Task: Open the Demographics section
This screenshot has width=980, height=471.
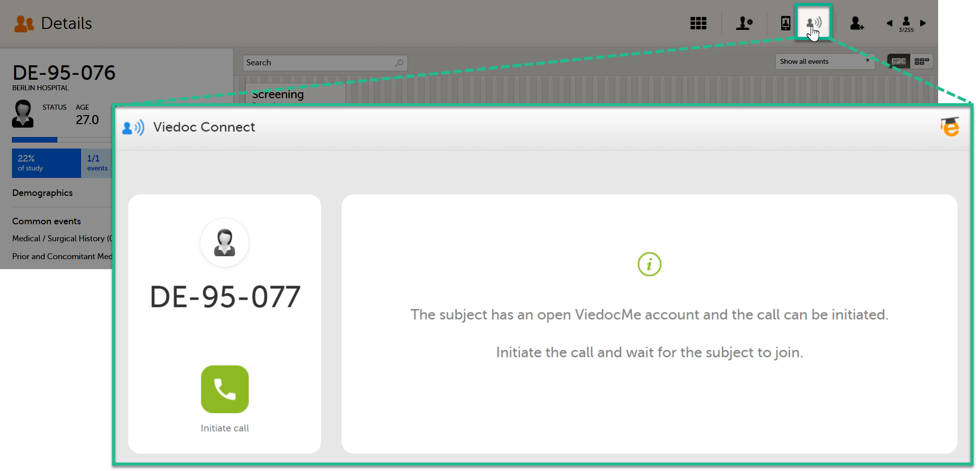Action: (x=42, y=193)
